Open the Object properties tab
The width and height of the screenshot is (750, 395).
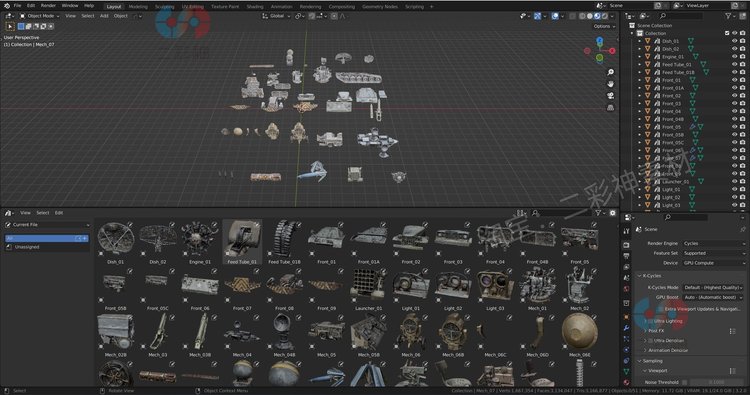point(626,317)
